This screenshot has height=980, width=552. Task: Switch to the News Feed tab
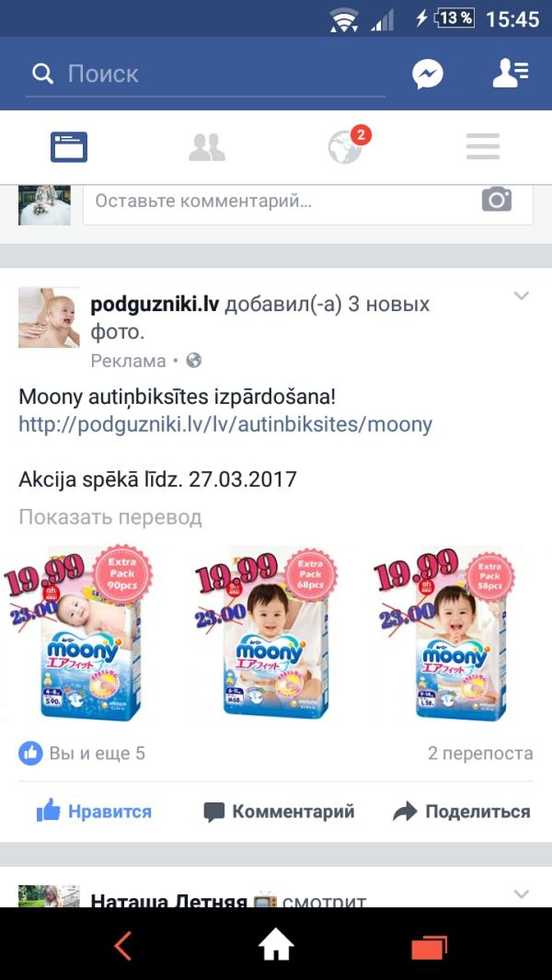pyautogui.click(x=69, y=147)
